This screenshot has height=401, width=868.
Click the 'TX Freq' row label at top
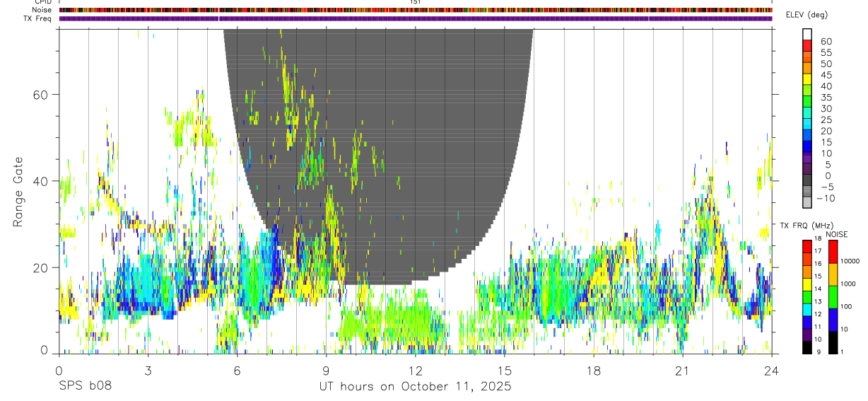38,18
